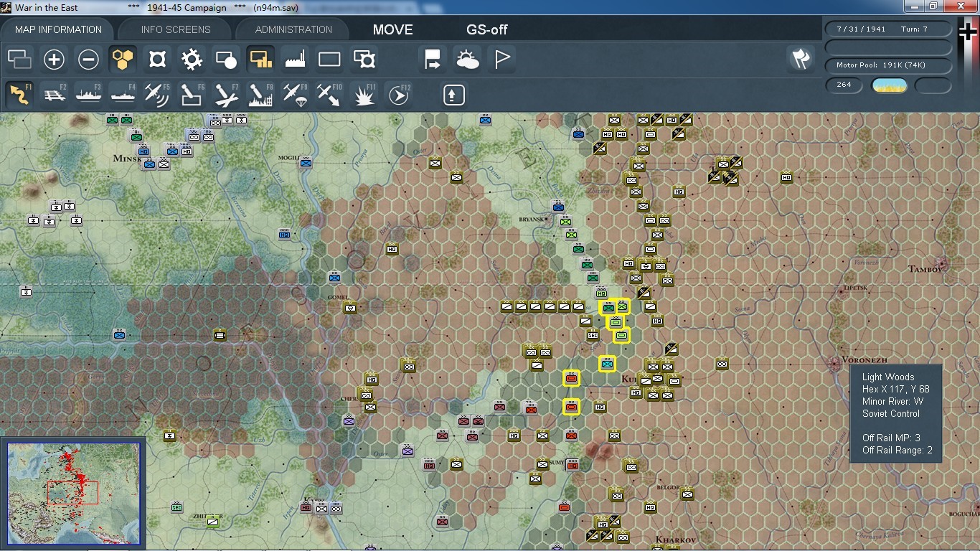The image size is (980, 551).
Task: Toggle the GS-off ground support label
Action: tap(487, 30)
